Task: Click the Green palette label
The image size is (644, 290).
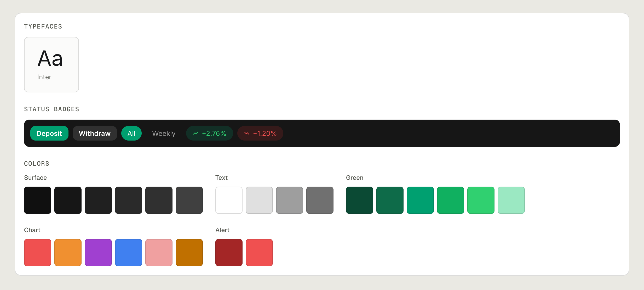Action: click(x=355, y=178)
